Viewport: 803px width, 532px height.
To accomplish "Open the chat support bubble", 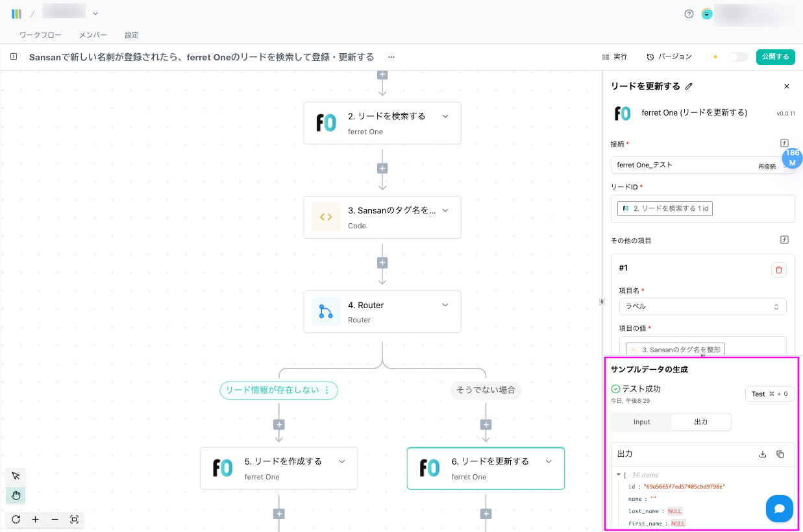I will pos(779,509).
